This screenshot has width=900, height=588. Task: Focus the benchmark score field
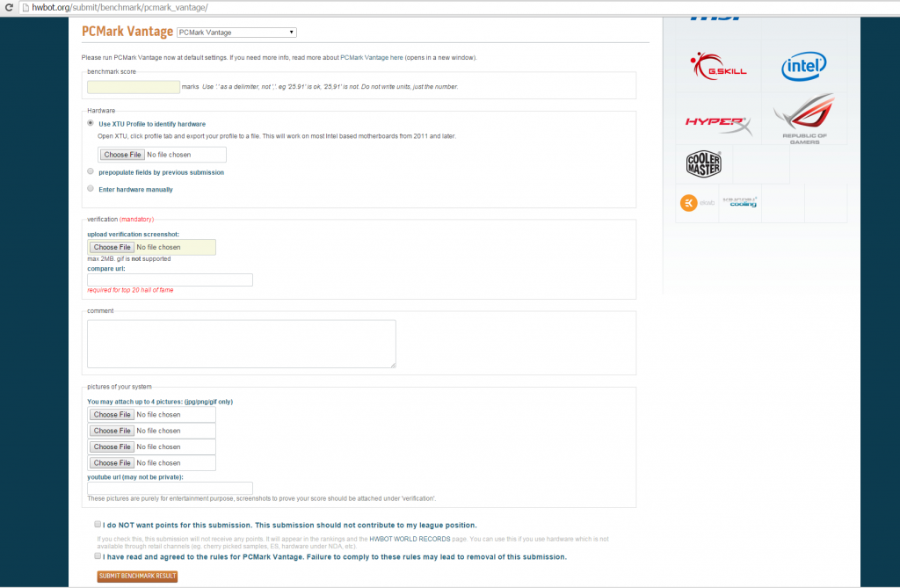pos(134,87)
